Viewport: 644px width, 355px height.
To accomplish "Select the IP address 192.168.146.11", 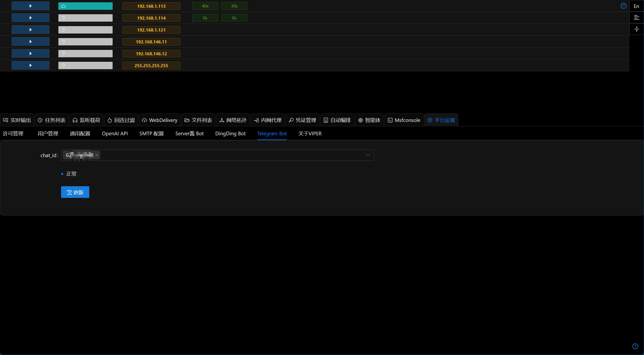I will click(x=151, y=41).
